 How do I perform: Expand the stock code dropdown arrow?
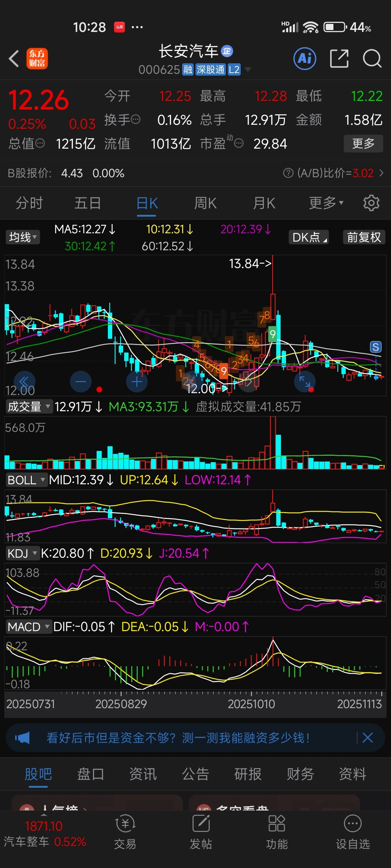(248, 69)
